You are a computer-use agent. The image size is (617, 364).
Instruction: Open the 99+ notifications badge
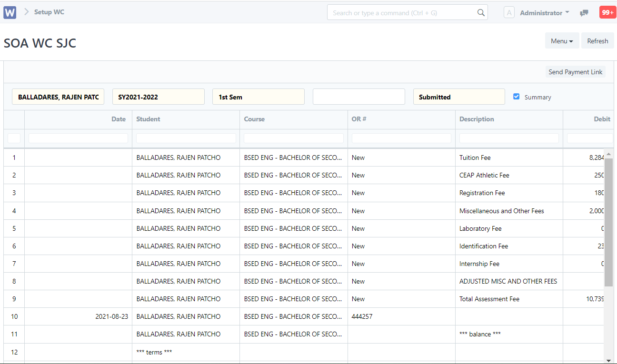pos(607,12)
